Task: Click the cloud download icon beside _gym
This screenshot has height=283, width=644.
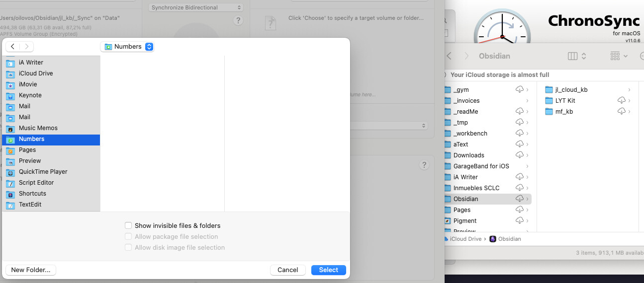Action: tap(520, 90)
